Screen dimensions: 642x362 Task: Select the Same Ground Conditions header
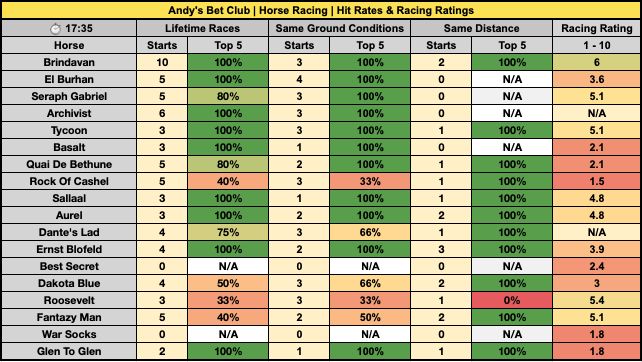tap(339, 28)
